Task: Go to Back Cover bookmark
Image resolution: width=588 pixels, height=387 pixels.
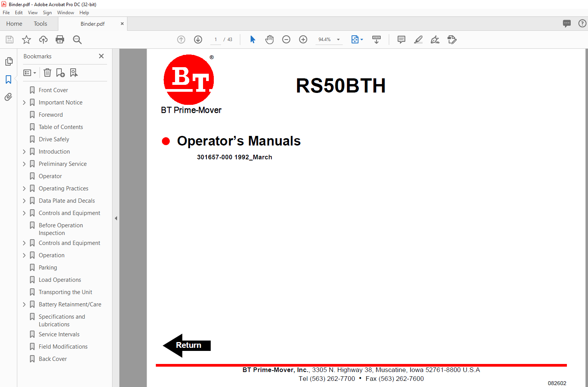Action: pyautogui.click(x=53, y=359)
